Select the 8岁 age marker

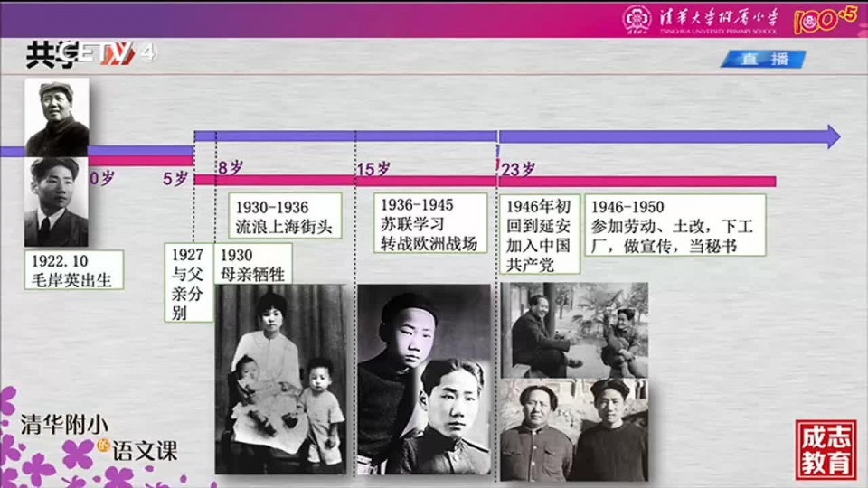[x=230, y=167]
